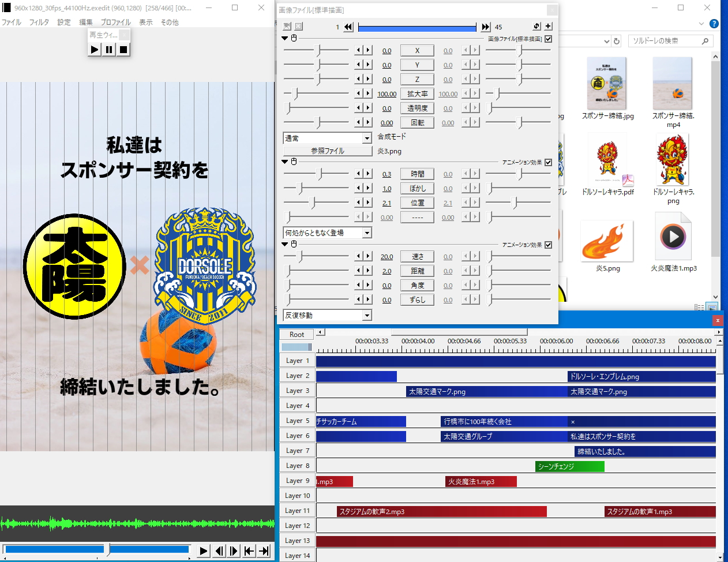The width and height of the screenshot is (728, 562).
Task: Click the mouse icon beside image file section
Action: point(294,39)
